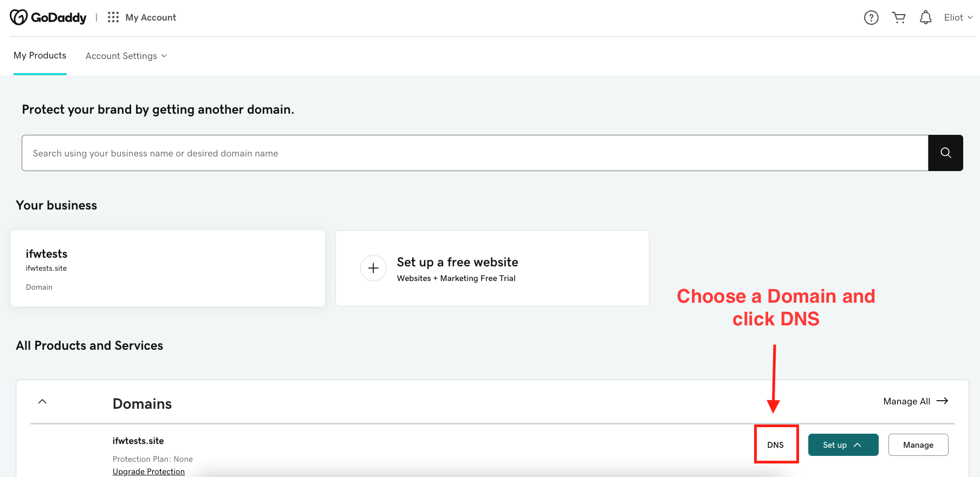The image size is (980, 477).
Task: Collapse the Domains section chevron
Action: pos(42,402)
